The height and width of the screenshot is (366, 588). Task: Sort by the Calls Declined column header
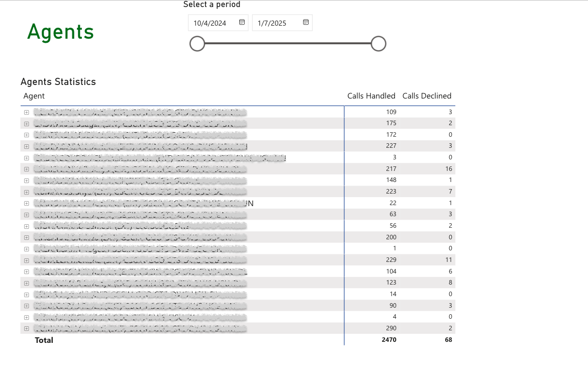[x=427, y=96]
